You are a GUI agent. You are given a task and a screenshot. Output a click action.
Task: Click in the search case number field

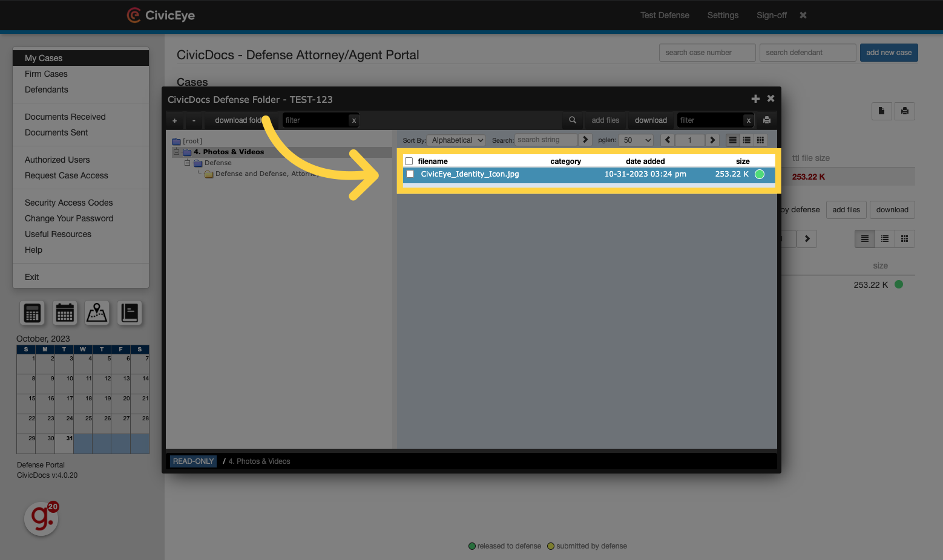707,53
